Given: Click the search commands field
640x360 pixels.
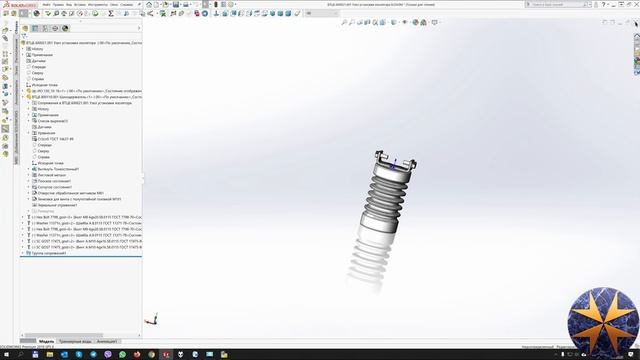Looking at the screenshot, I should [557, 4].
